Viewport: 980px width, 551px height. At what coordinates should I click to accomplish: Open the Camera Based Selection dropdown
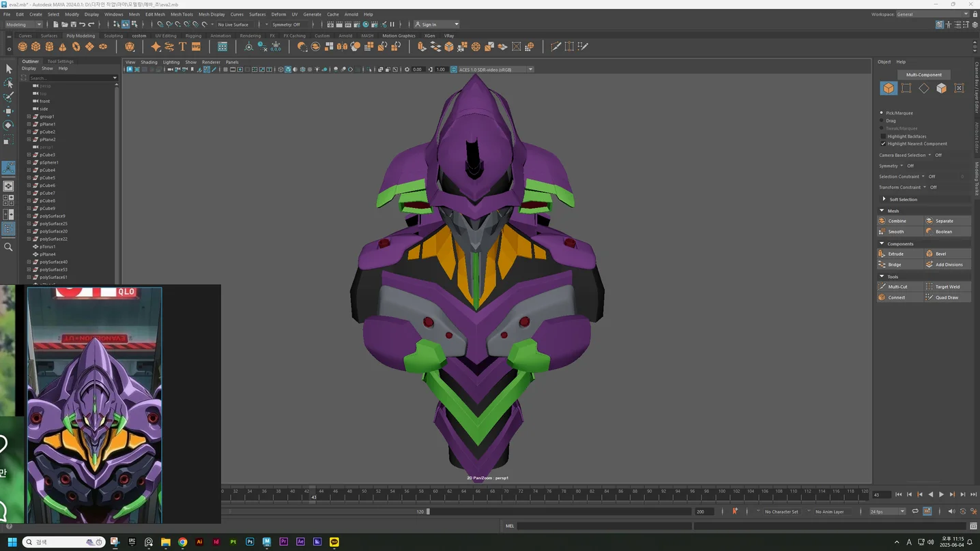click(x=929, y=155)
